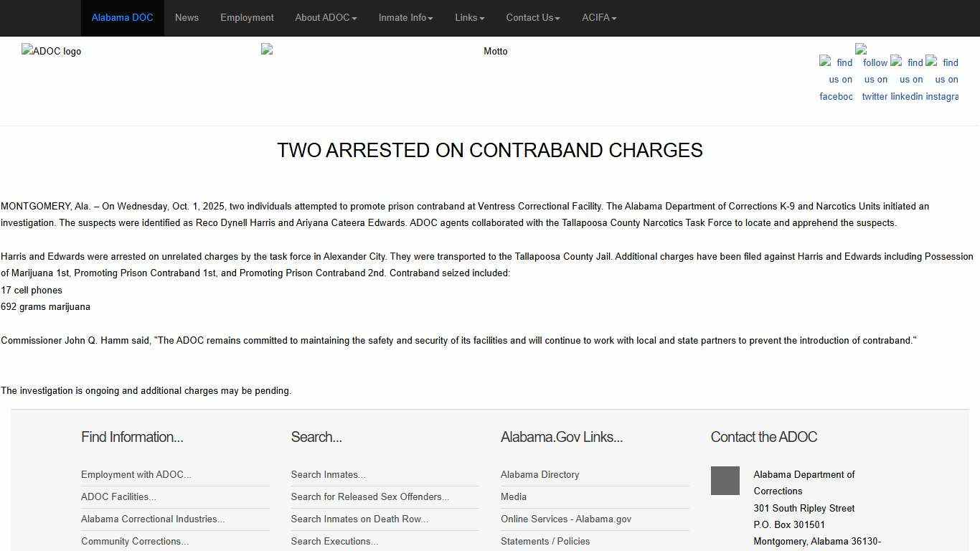This screenshot has height=551, width=980.
Task: Open Search Inmates page
Action: pos(328,474)
